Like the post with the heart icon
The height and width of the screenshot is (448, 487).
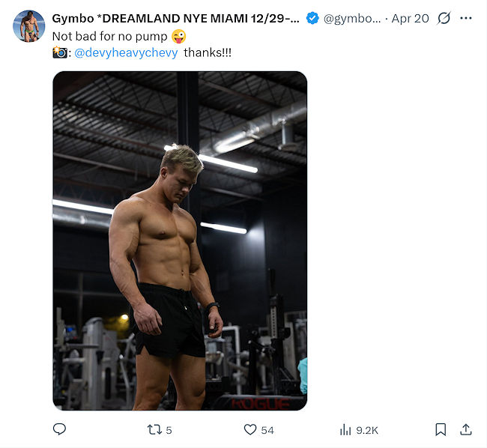(x=250, y=429)
